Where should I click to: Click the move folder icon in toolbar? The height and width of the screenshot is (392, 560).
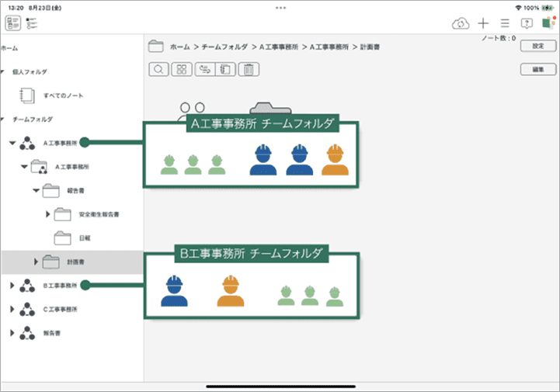point(204,70)
